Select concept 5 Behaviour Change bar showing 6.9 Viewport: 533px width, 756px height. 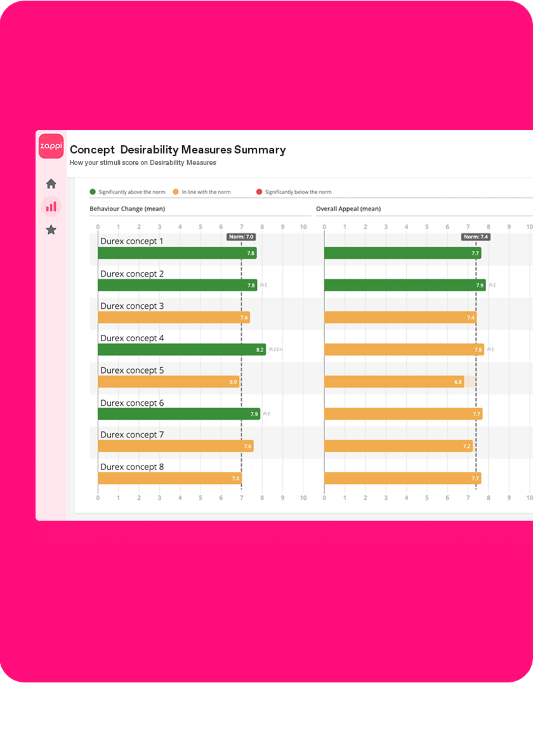(x=169, y=382)
